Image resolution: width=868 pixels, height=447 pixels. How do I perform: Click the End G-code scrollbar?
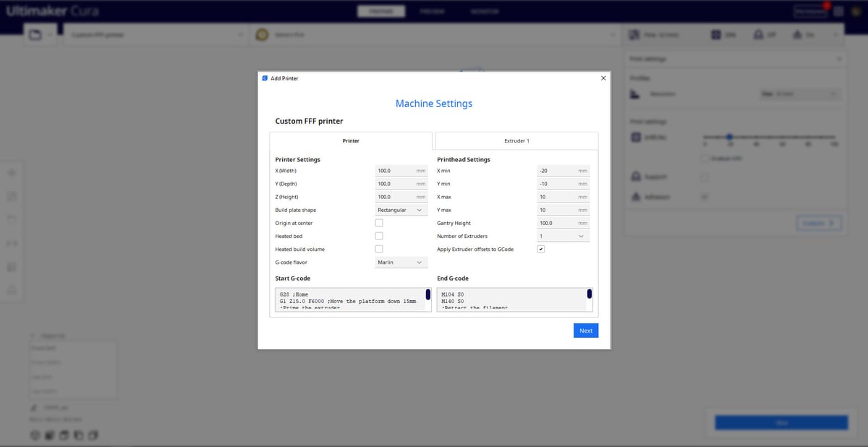tap(590, 294)
